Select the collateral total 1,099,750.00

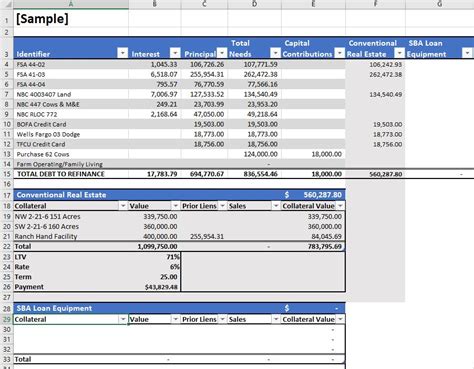(155, 247)
